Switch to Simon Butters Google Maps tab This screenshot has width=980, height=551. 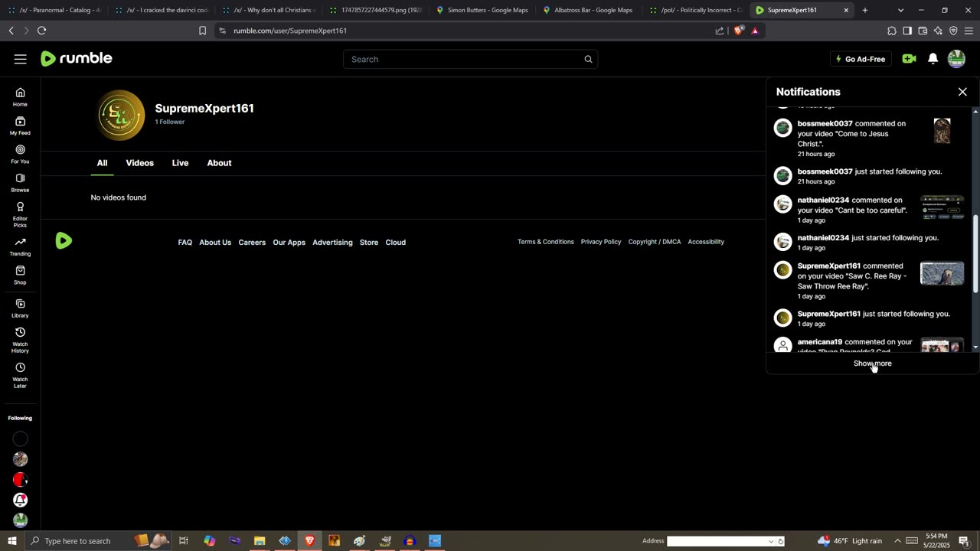482,10
